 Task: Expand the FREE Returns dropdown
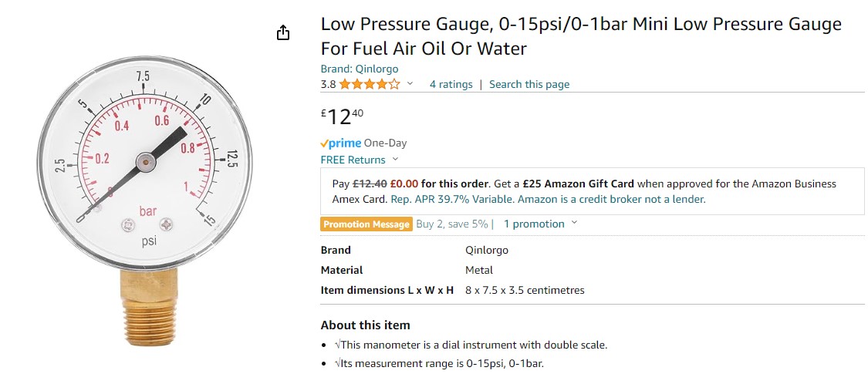(x=395, y=160)
